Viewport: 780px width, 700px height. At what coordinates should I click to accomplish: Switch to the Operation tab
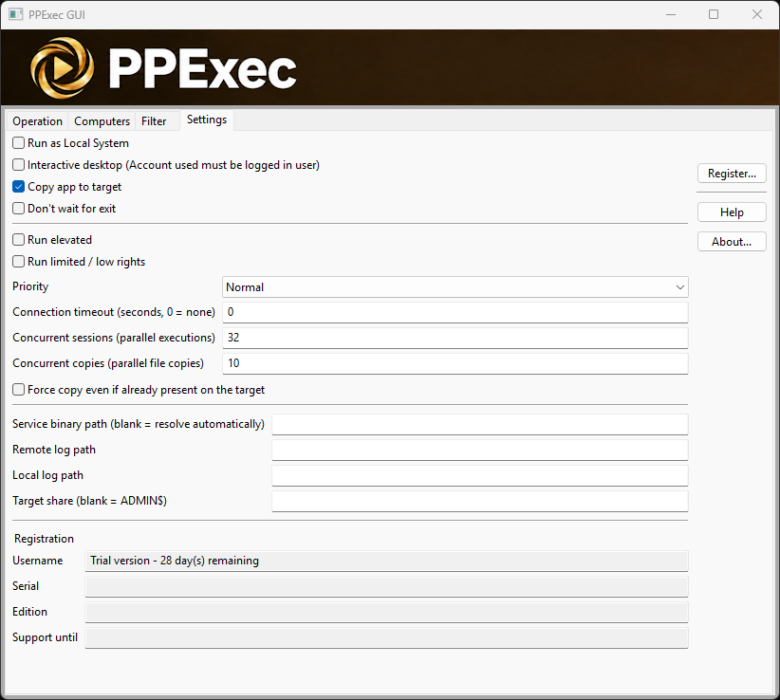click(37, 121)
